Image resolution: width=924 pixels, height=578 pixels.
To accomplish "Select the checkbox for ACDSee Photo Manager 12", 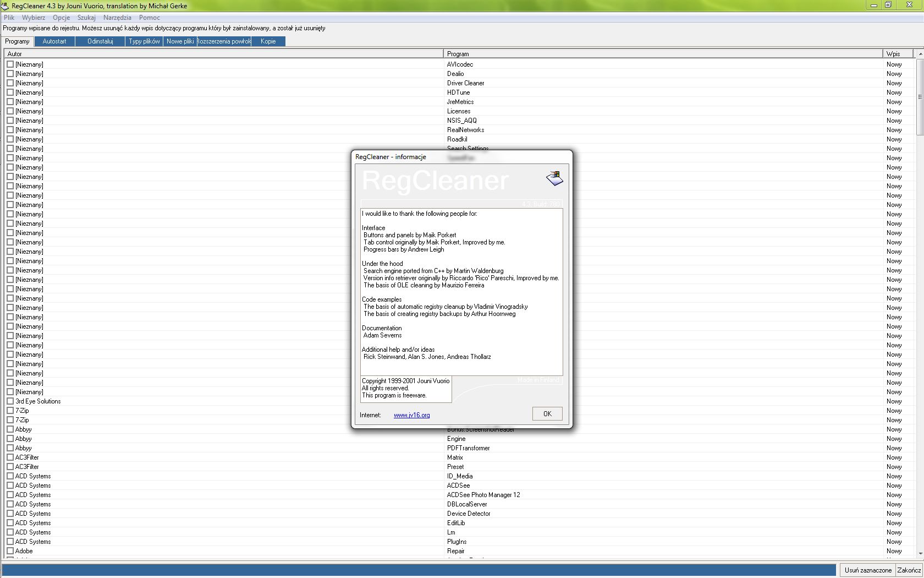I will [10, 495].
